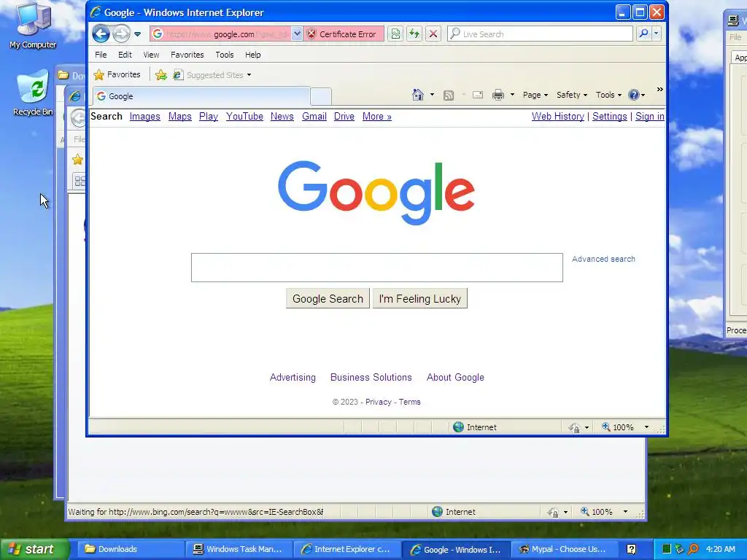The width and height of the screenshot is (747, 560).
Task: Open the Help menu
Action: (x=252, y=55)
